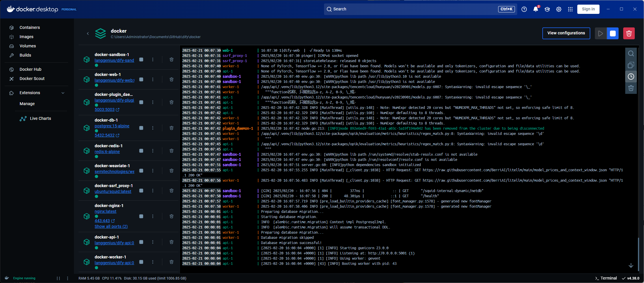Viewport: 644px width, 283px height.
Task: Delete docker-sandbox-1 container
Action: coord(172,59)
